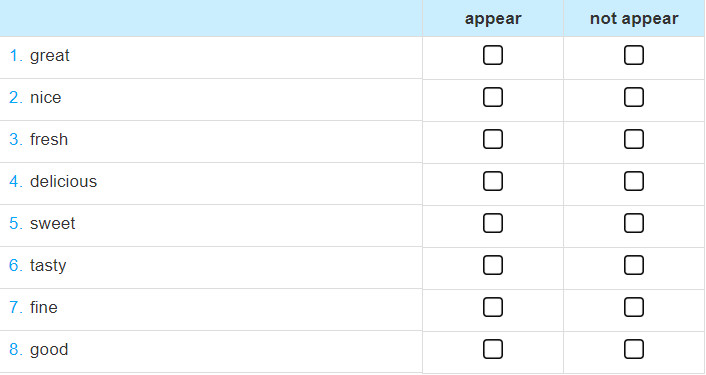Select 'not appear' checkbox for delicious
706x375 pixels.
click(x=634, y=181)
